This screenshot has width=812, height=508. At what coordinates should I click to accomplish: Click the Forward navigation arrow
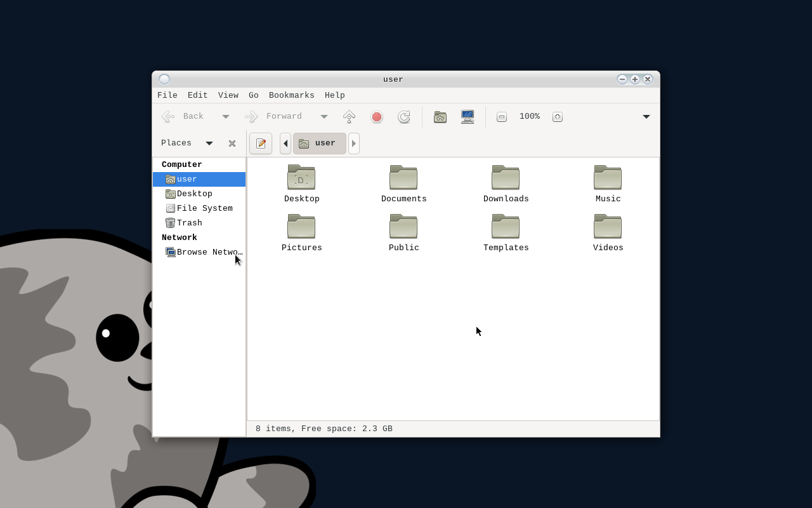251,117
